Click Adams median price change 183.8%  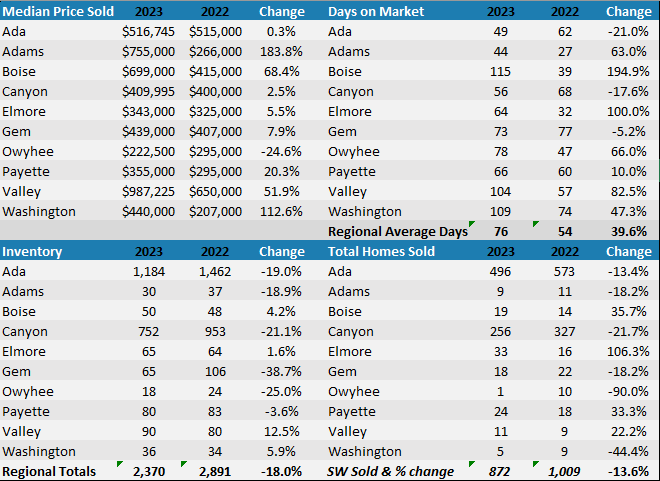tap(282, 51)
